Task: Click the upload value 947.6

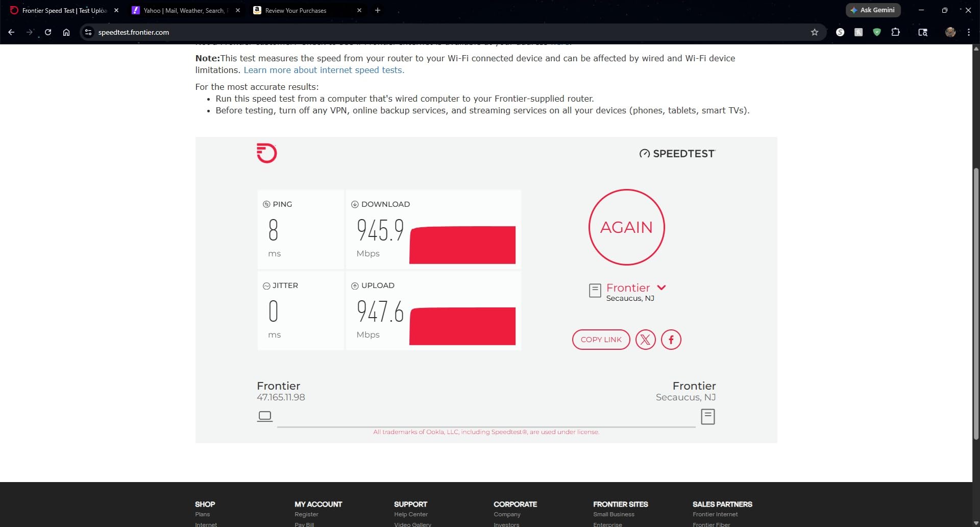Action: point(380,312)
